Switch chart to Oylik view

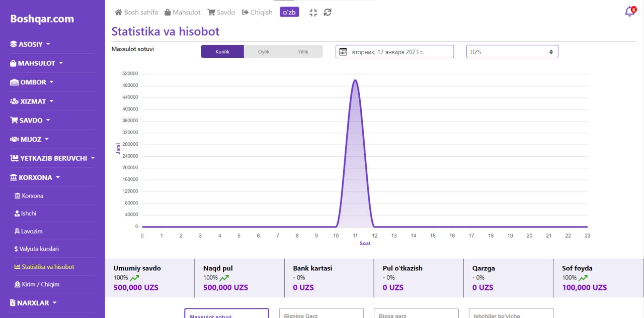(264, 52)
